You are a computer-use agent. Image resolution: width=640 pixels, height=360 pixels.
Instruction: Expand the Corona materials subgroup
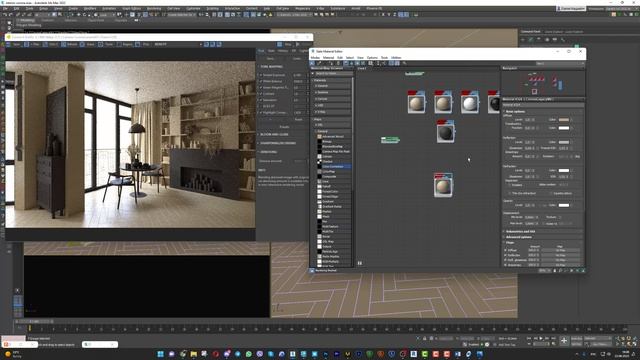click(333, 99)
